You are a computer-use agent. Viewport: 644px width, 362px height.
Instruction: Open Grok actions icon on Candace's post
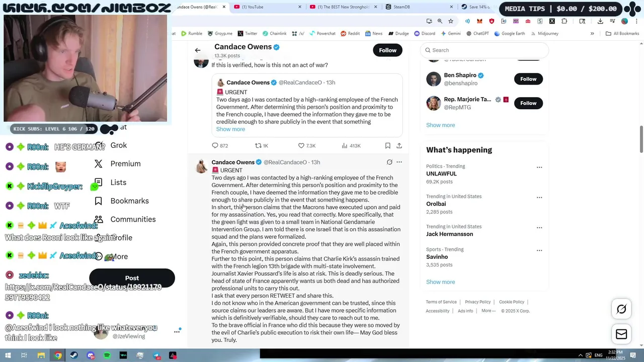389,162
